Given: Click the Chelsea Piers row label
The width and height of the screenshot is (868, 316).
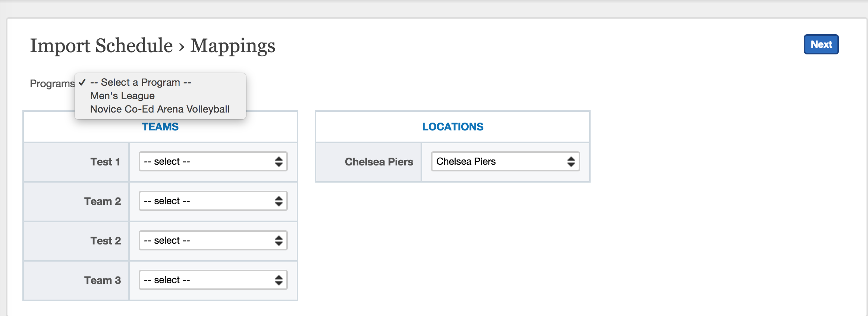Looking at the screenshot, I should [378, 161].
